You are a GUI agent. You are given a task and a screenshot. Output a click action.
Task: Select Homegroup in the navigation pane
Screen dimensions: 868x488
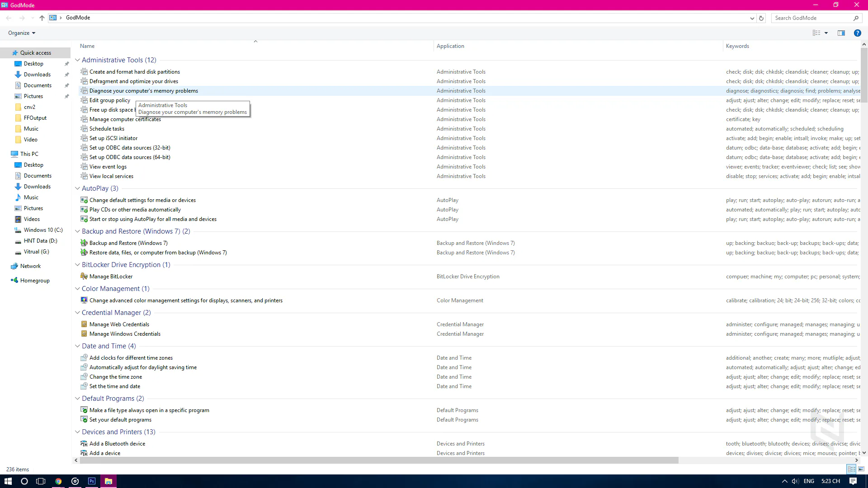tap(35, 281)
